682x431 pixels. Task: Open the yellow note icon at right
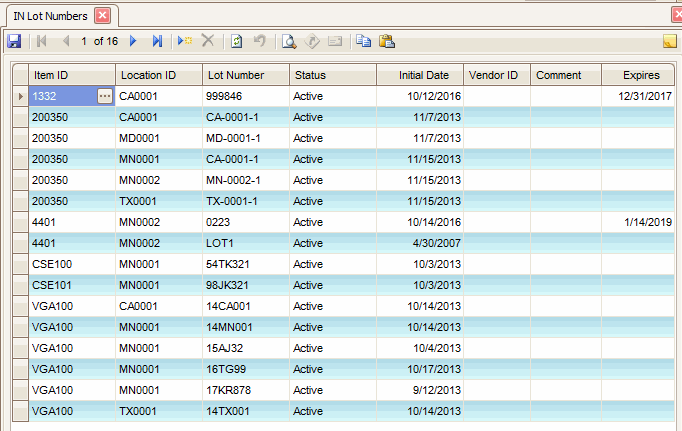coord(669,41)
